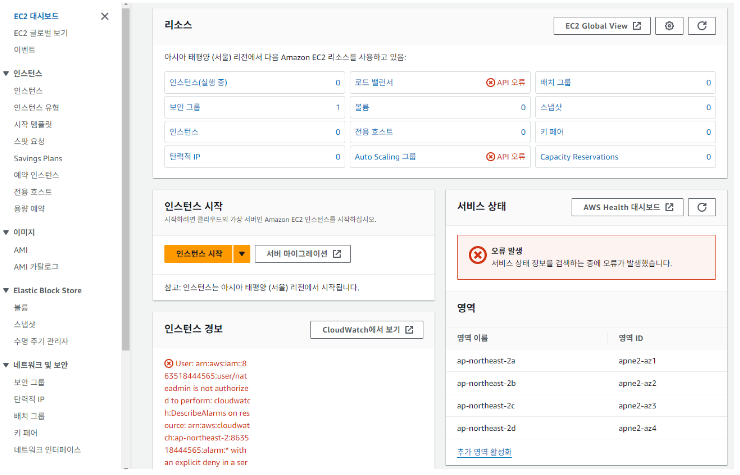Image resolution: width=740 pixels, height=475 pixels.
Task: Collapse the 이미지 sidebar section
Action: [x=6, y=232]
